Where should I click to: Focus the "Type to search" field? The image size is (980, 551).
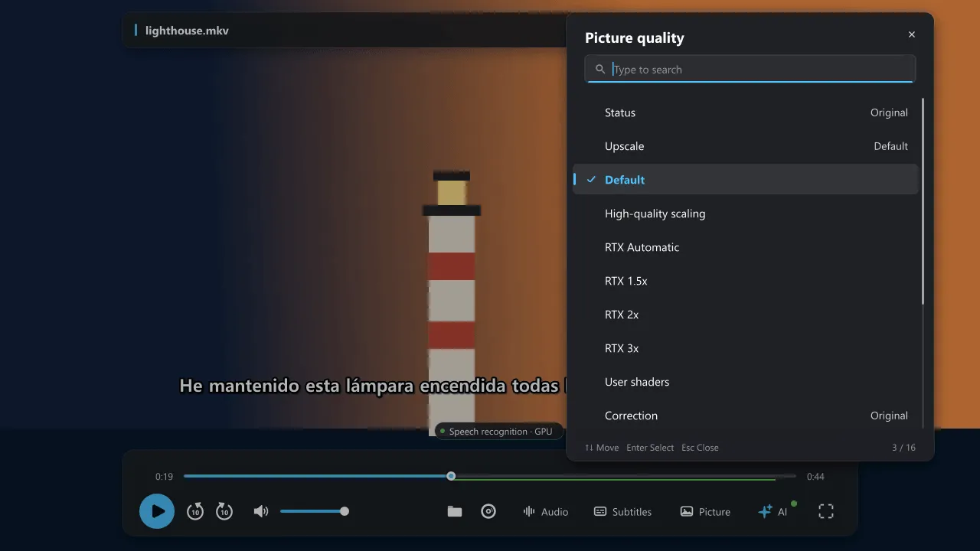750,69
